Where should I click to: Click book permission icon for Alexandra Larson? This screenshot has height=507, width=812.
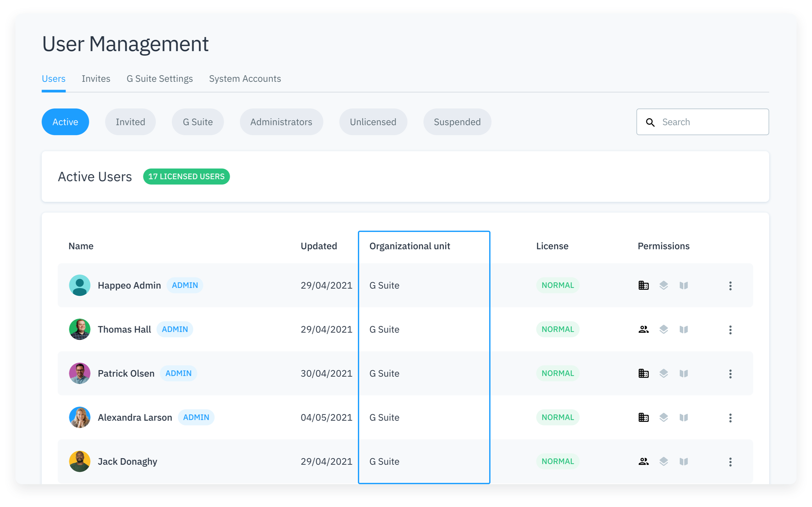(x=684, y=418)
